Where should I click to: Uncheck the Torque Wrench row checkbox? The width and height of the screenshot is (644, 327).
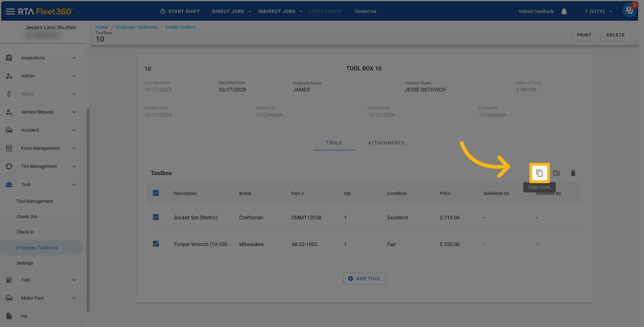point(156,244)
